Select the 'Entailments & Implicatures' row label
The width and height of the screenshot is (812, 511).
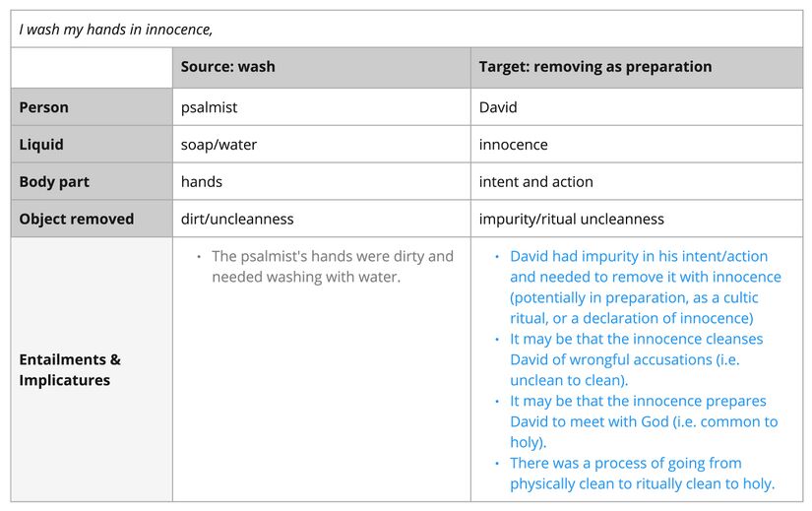tap(70, 369)
